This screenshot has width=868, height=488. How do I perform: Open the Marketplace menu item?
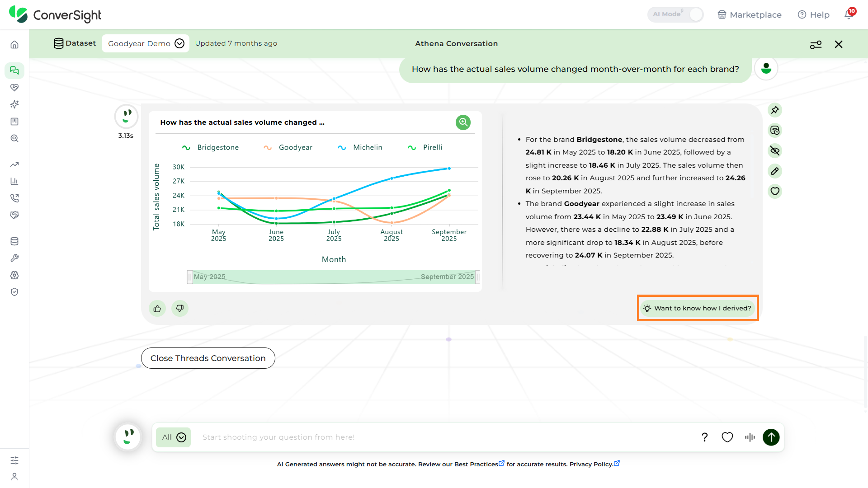pyautogui.click(x=750, y=14)
